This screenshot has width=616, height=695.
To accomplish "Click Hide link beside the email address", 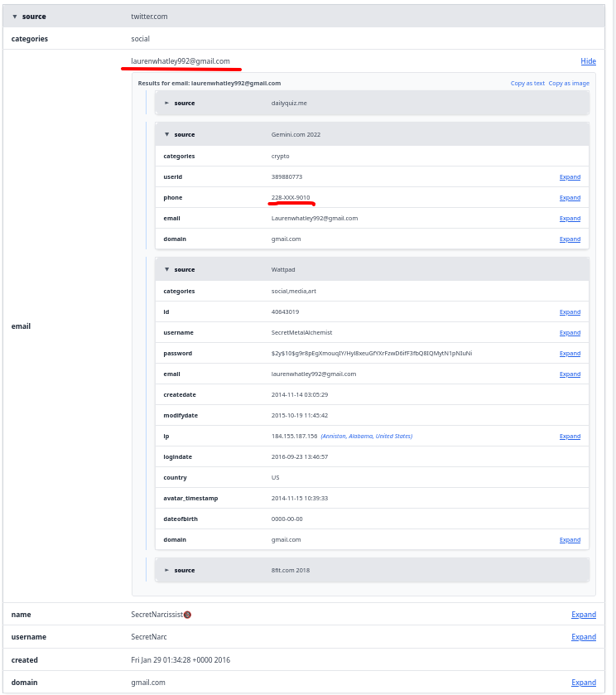I will pyautogui.click(x=588, y=61).
